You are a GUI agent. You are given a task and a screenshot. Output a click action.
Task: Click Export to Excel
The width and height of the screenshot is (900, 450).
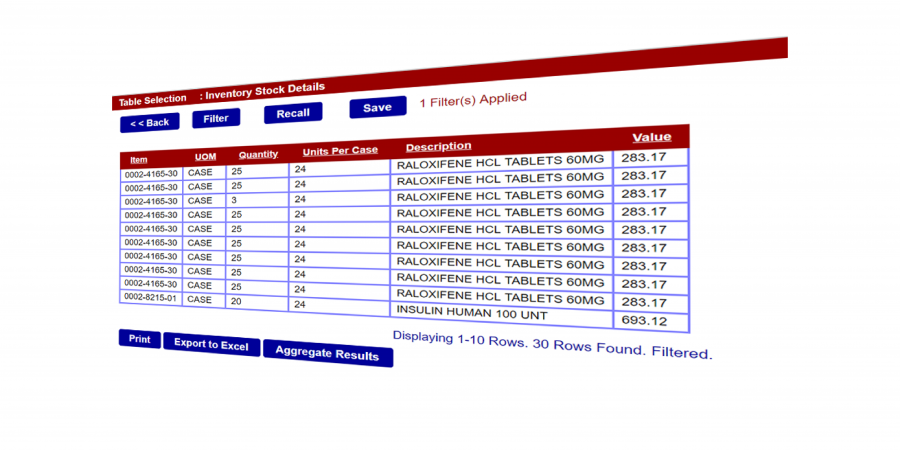[211, 344]
